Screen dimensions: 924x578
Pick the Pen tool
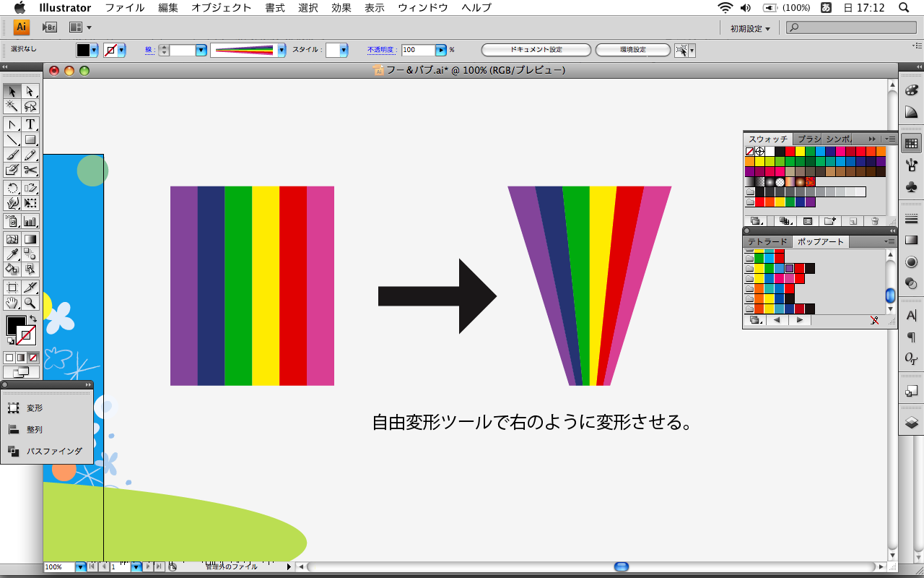click(12, 124)
